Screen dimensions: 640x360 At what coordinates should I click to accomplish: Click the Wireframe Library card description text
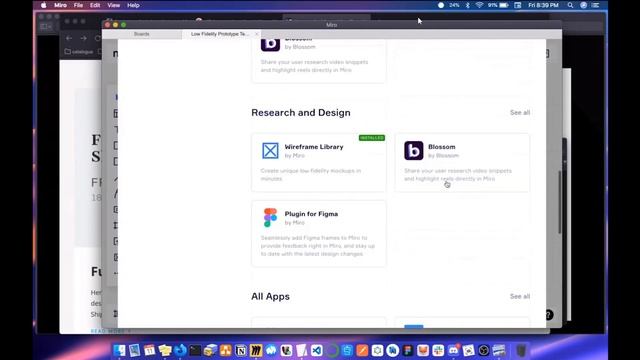coord(311,175)
